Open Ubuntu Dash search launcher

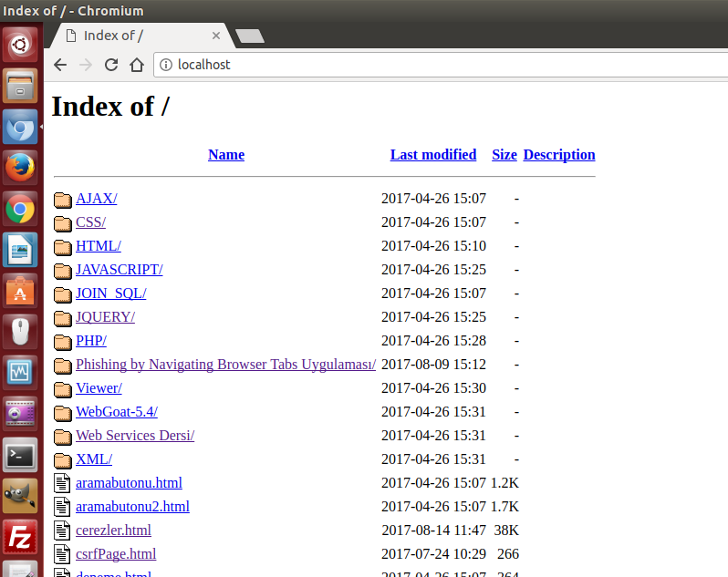coord(20,45)
